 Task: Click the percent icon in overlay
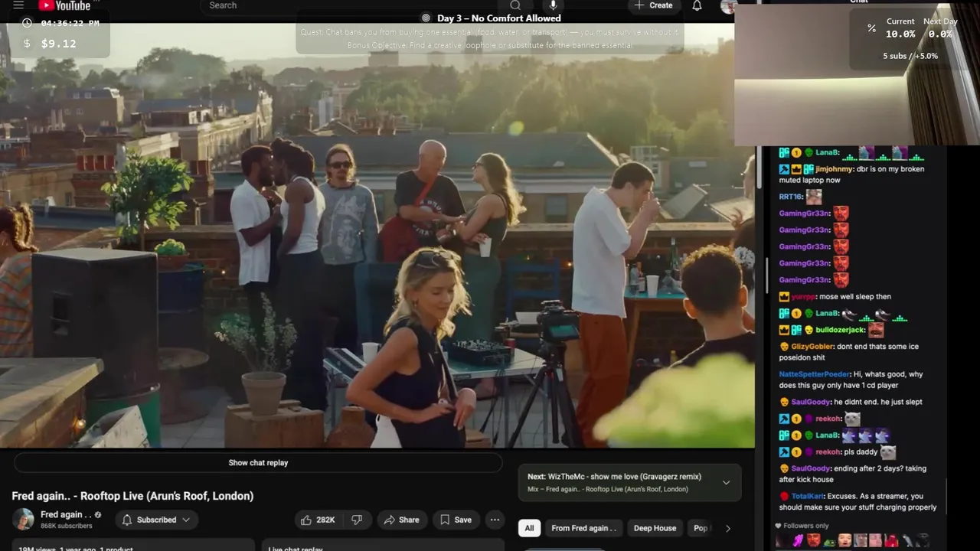point(871,28)
